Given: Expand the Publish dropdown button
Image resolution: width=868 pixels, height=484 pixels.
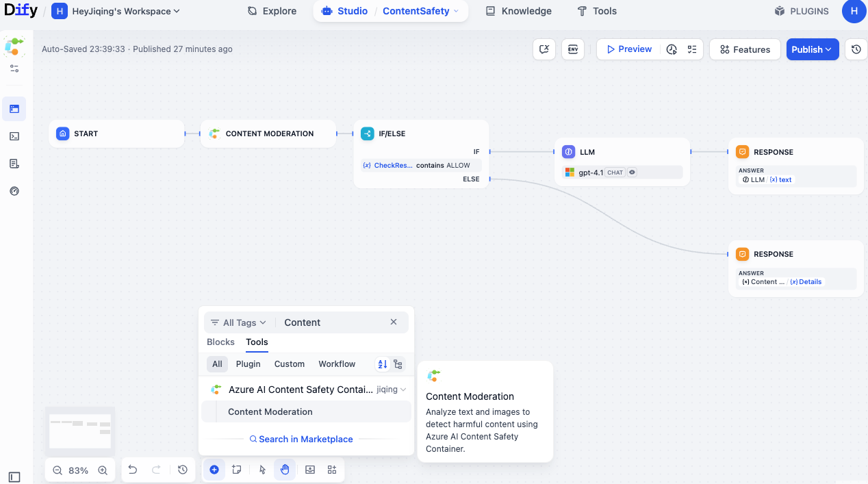Looking at the screenshot, I should 812,49.
